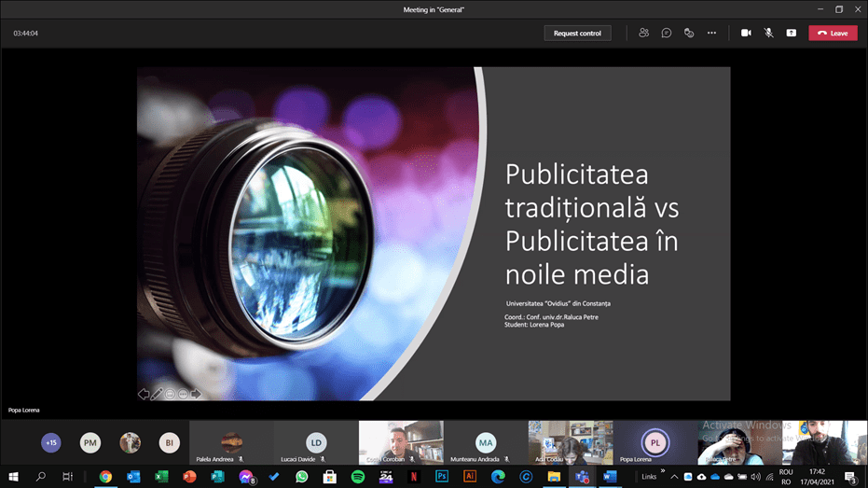Expand the +15 additional participants bubble

tap(50, 442)
